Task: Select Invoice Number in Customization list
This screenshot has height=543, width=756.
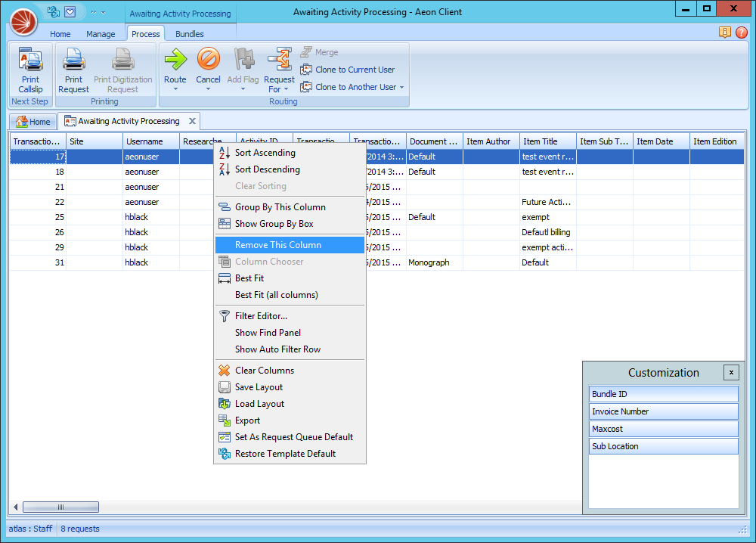Action: coord(663,411)
